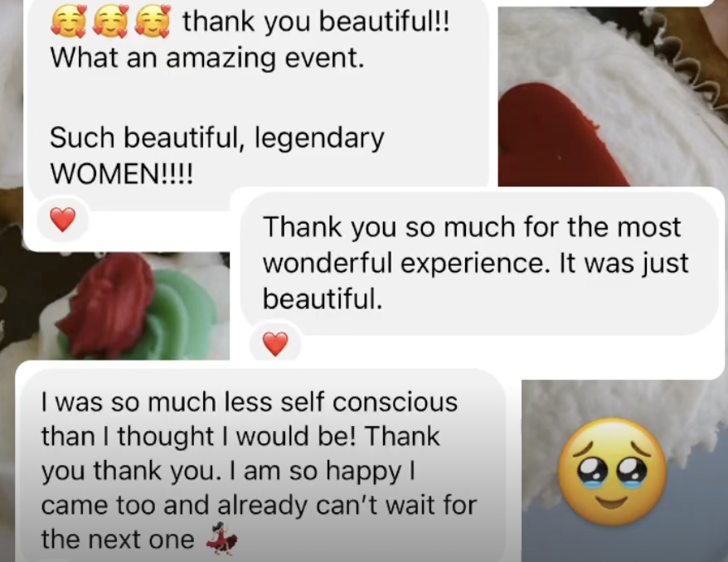
Task: Click the third smiling face with hearts emoji
Action: 153,21
